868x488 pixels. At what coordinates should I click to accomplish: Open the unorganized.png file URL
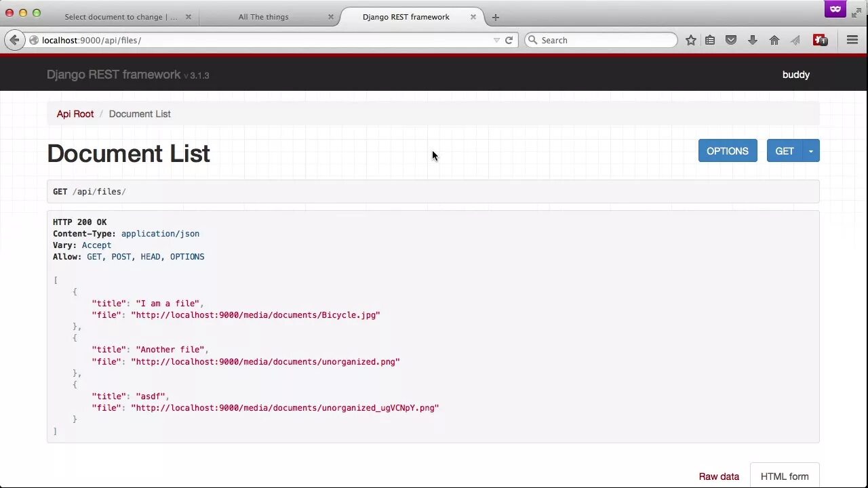265,362
